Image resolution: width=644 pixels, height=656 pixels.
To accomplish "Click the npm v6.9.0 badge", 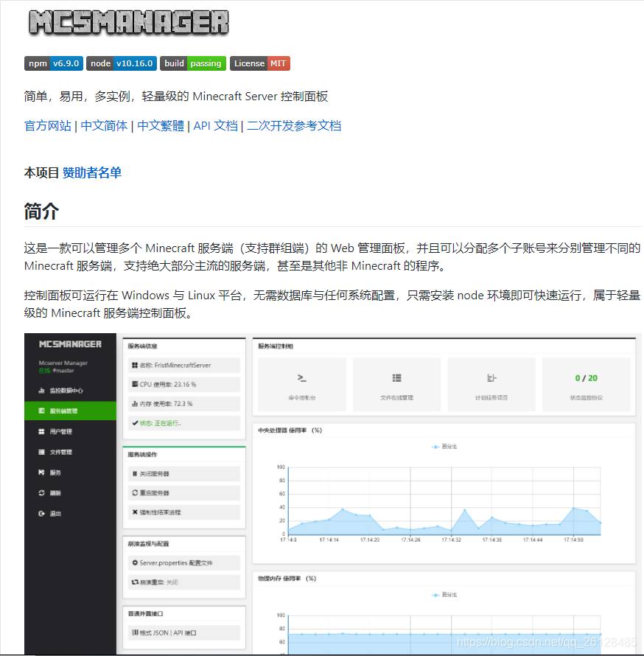I will 54,63.
